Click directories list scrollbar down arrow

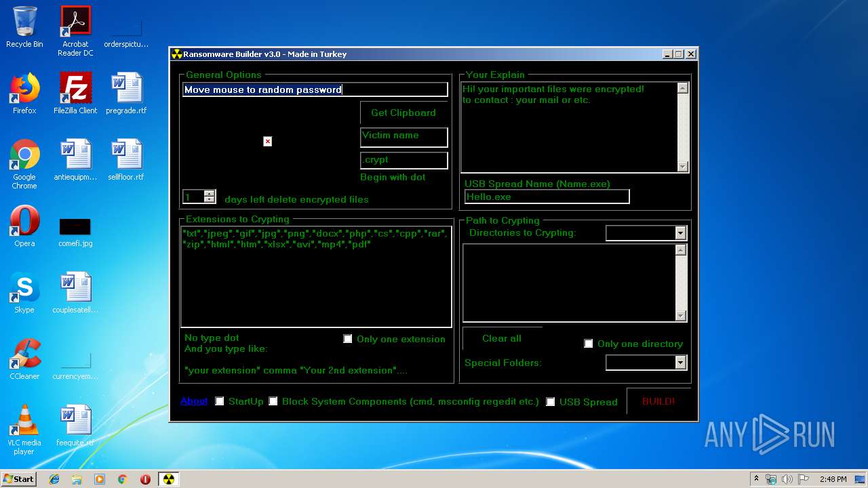click(x=681, y=316)
